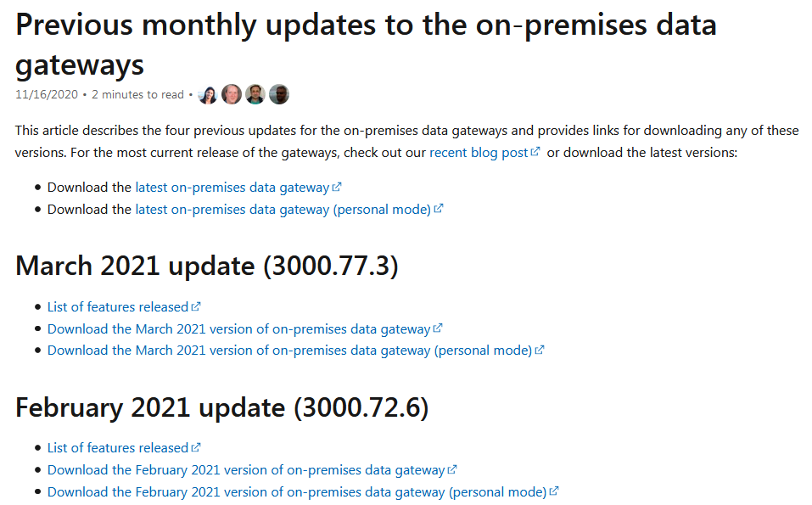The width and height of the screenshot is (812, 505).
Task: Click external icon beside February features list
Action: click(196, 447)
